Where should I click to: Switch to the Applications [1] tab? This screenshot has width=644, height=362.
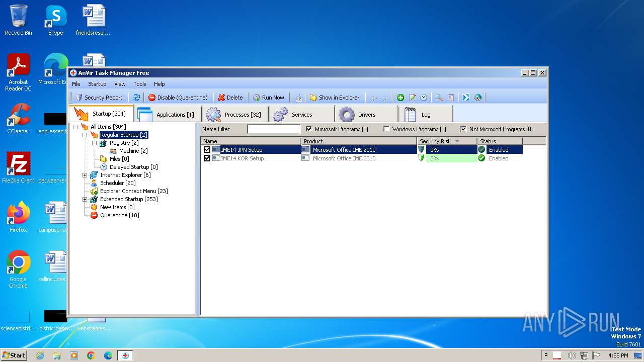tap(168, 114)
